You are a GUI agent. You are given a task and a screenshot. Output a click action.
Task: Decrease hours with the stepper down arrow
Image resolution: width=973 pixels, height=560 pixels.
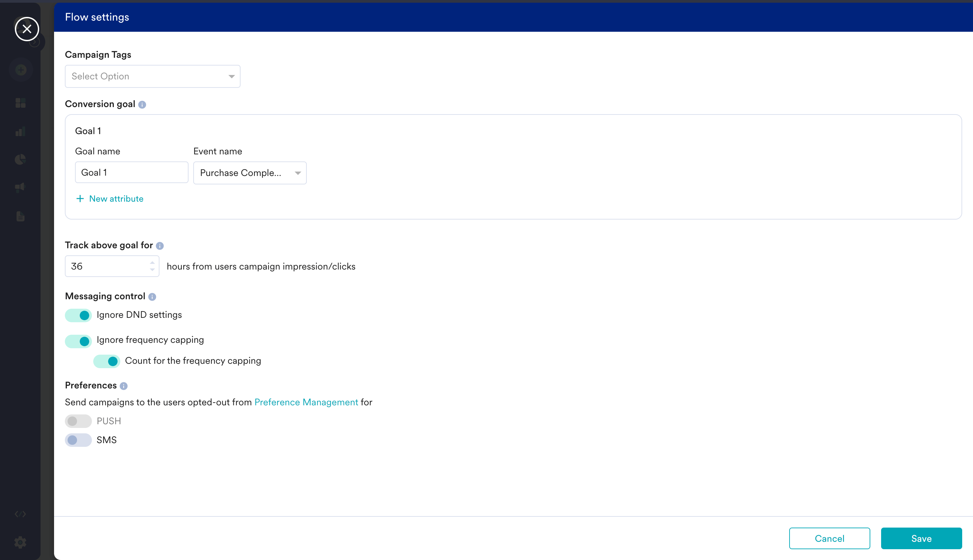[152, 270]
